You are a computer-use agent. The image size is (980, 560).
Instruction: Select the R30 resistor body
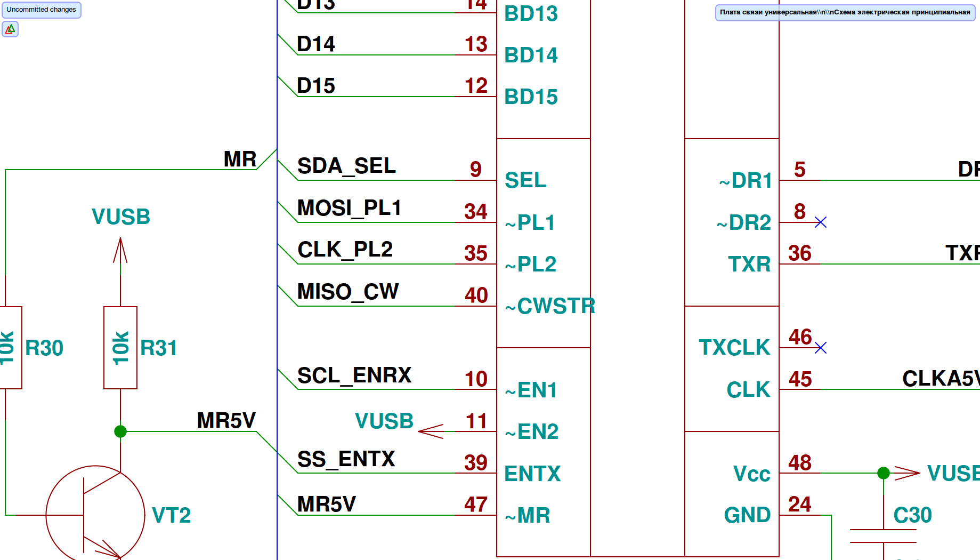(10, 348)
